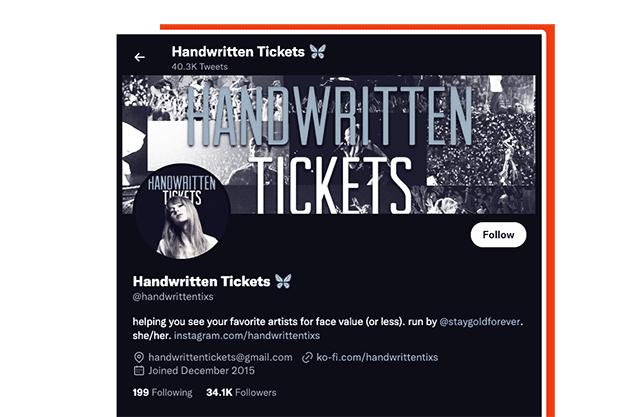Click the @handwrittentixs handle text

173,297
